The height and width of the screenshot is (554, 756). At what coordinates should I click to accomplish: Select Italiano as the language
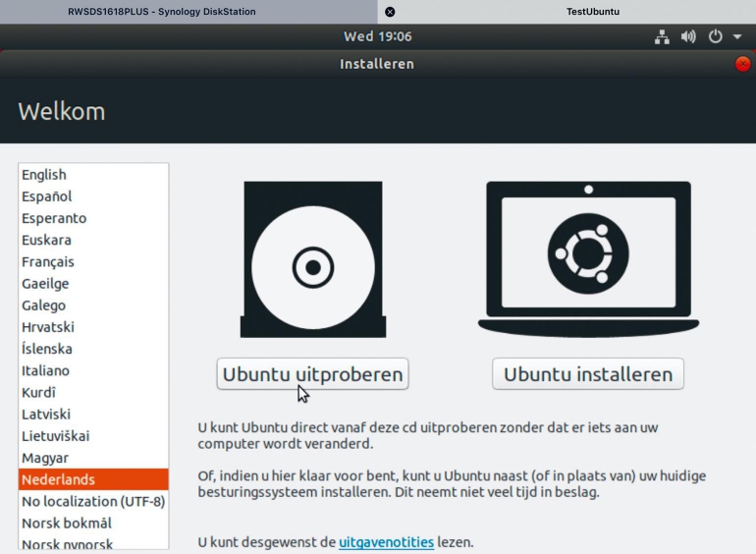tap(45, 370)
